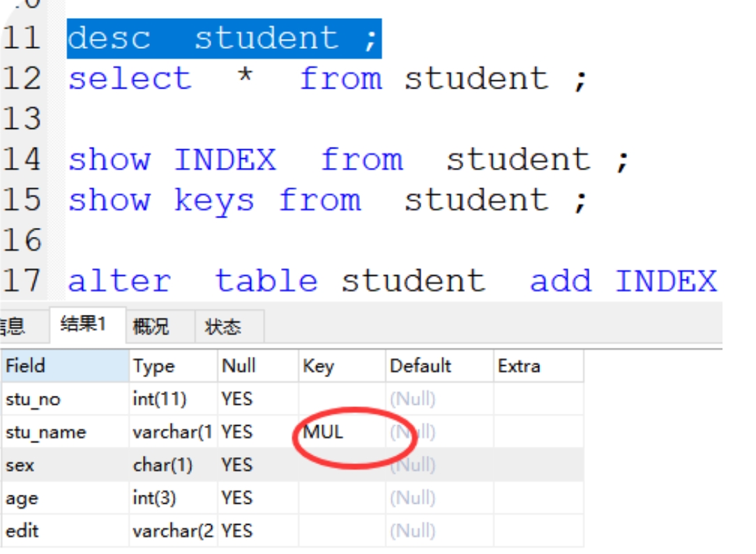Open the 结果1 results tab
The width and height of the screenshot is (756, 554).
pos(87,325)
